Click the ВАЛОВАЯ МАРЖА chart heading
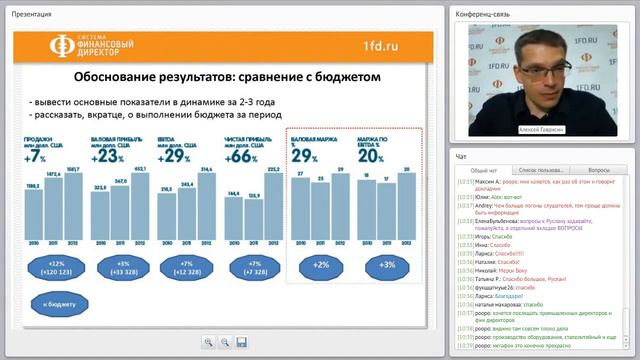Image resolution: width=640 pixels, height=360 pixels. pyautogui.click(x=314, y=142)
